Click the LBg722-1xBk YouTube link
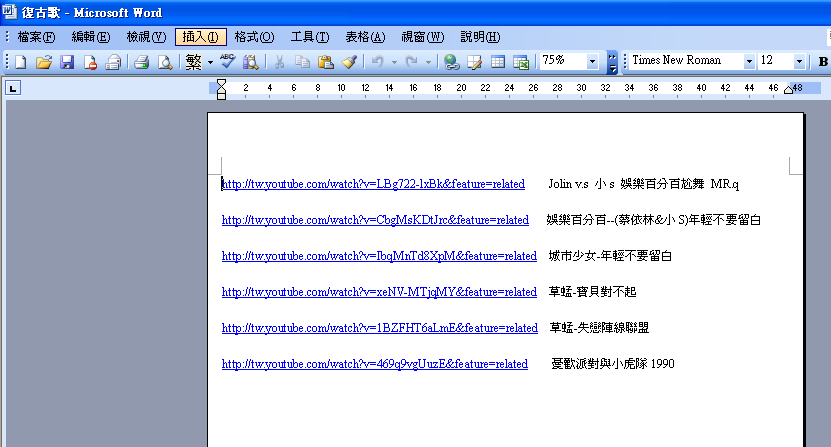Screen dimensions: 831x447 click(373, 184)
